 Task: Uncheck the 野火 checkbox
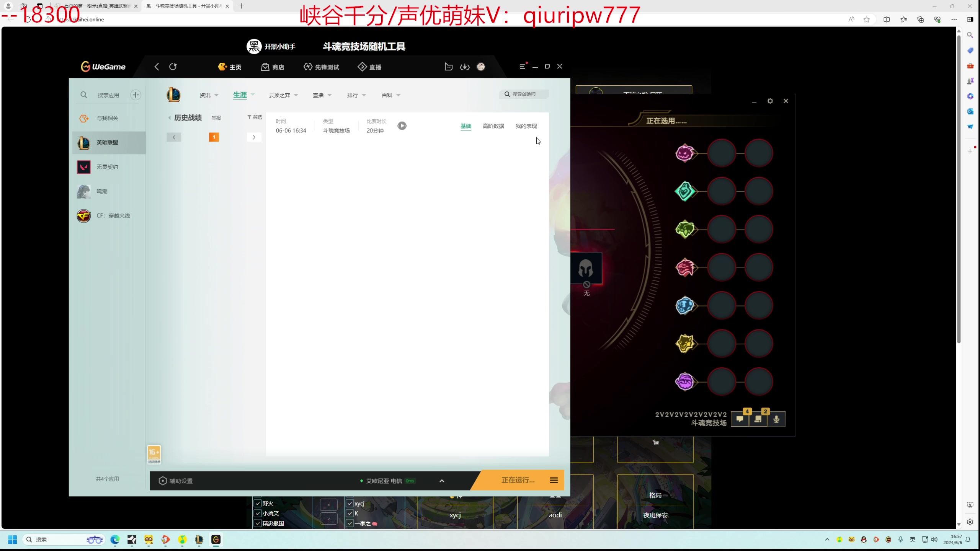point(258,504)
